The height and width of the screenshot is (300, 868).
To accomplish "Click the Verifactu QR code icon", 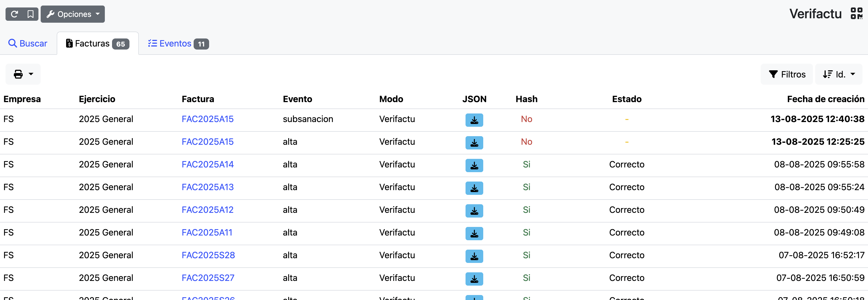I will point(856,14).
